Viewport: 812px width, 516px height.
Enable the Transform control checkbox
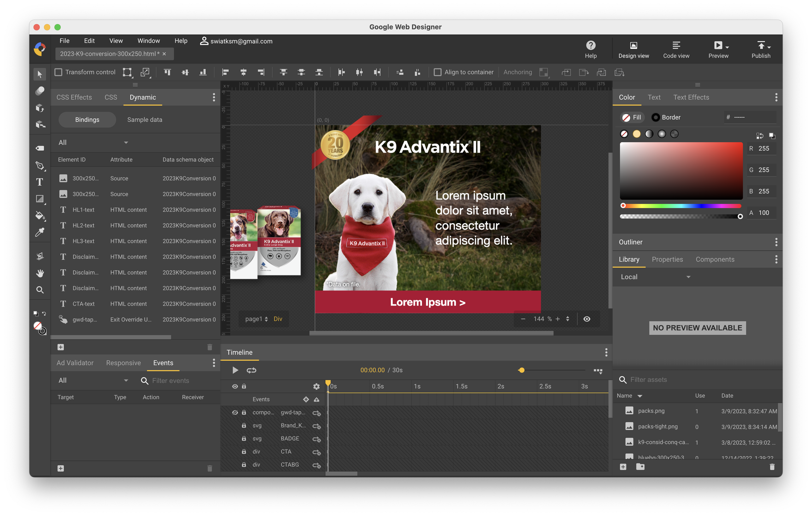coord(58,72)
